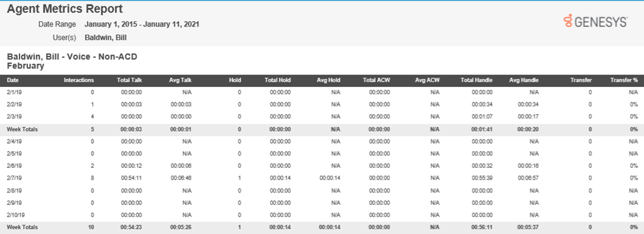Screen dimensions: 644x234
Task: Select the 2/4/19 date cell
Action: pyautogui.click(x=14, y=141)
